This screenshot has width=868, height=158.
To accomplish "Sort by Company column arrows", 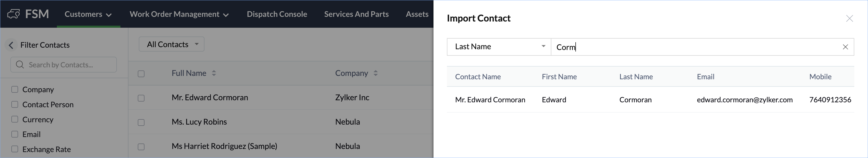I will [x=375, y=73].
